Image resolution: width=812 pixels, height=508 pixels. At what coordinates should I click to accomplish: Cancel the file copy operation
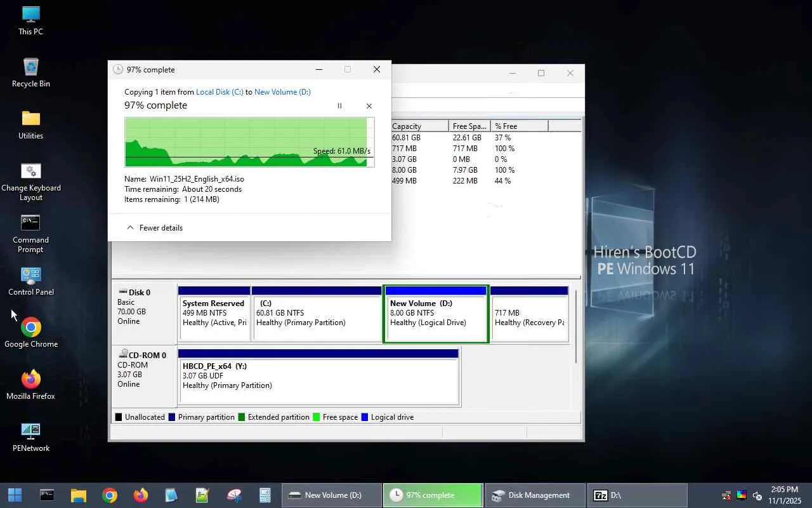click(369, 106)
